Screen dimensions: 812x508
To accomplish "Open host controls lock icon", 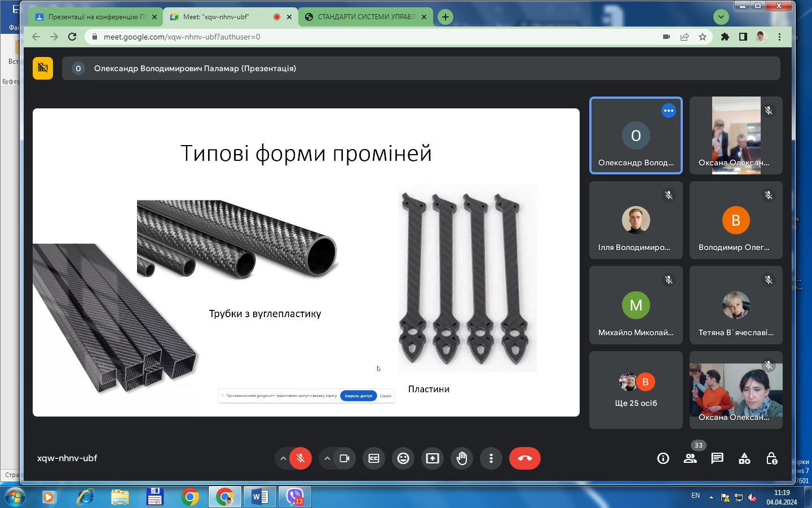I will coord(772,458).
